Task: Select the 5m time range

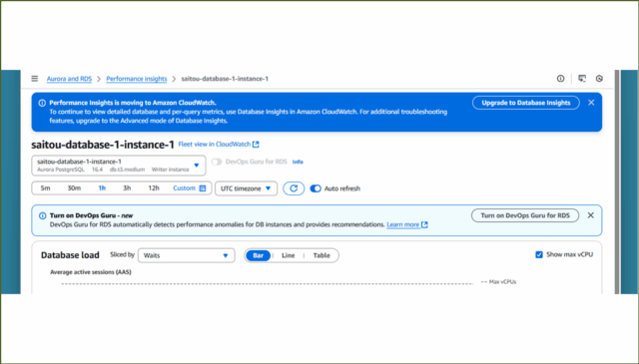Action: tap(45, 188)
